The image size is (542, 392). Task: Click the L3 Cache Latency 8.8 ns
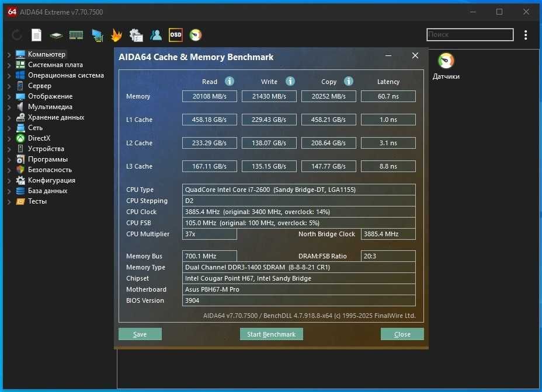coord(388,166)
